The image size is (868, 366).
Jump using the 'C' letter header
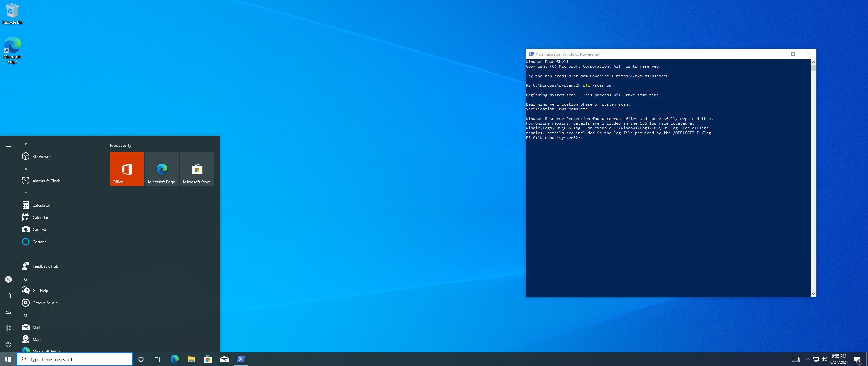point(26,194)
